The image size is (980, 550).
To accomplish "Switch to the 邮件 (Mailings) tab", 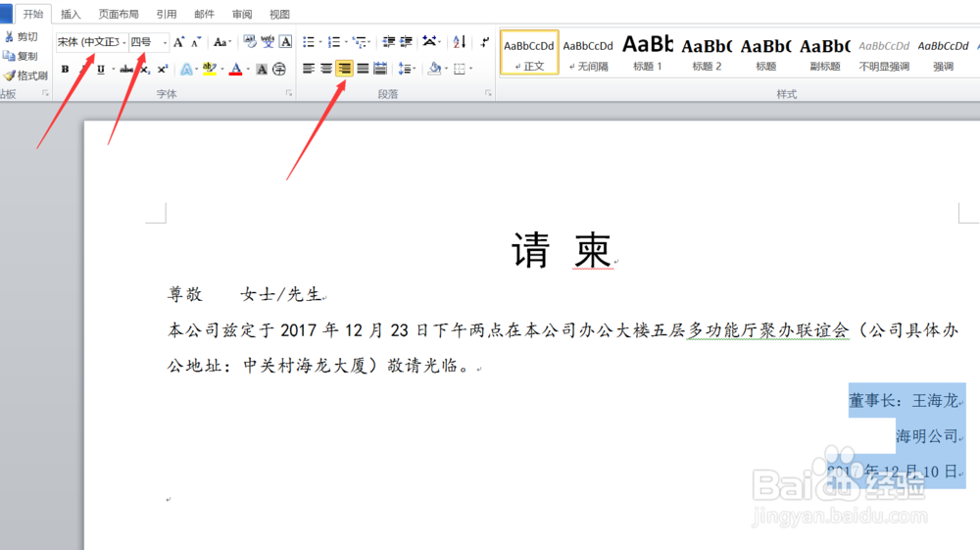I will pos(205,14).
